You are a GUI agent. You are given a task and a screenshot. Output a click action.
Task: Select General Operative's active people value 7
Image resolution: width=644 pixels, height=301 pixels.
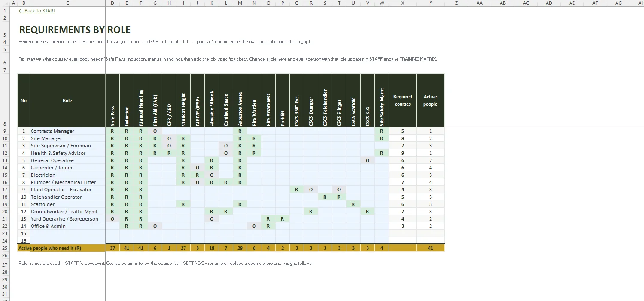pyautogui.click(x=430, y=160)
